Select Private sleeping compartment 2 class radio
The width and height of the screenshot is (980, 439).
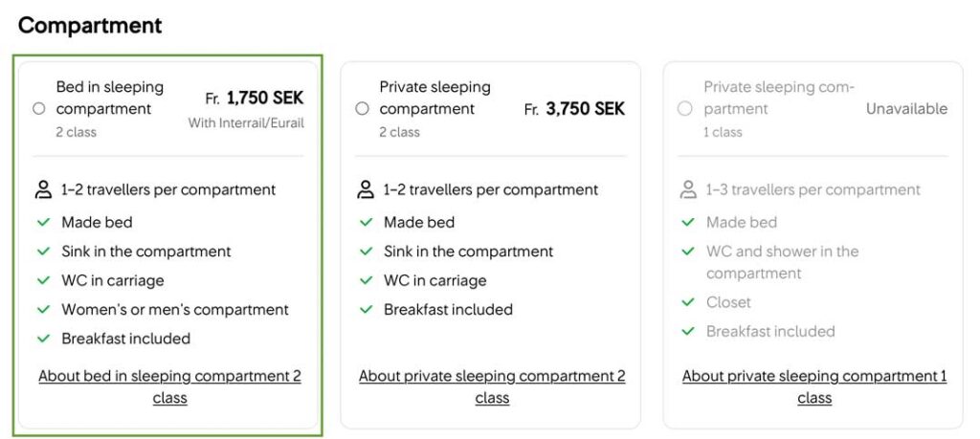362,109
